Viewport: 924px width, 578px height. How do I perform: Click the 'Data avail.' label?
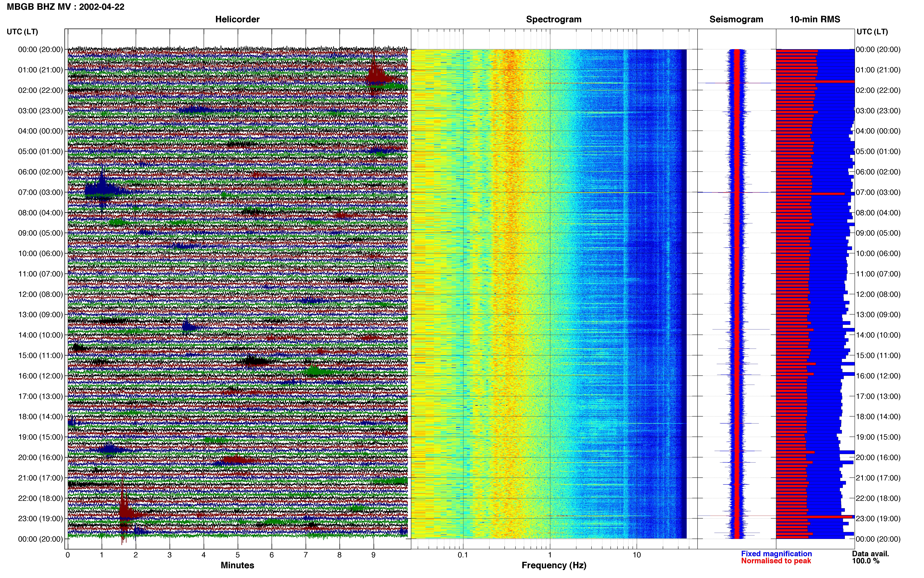tap(870, 554)
